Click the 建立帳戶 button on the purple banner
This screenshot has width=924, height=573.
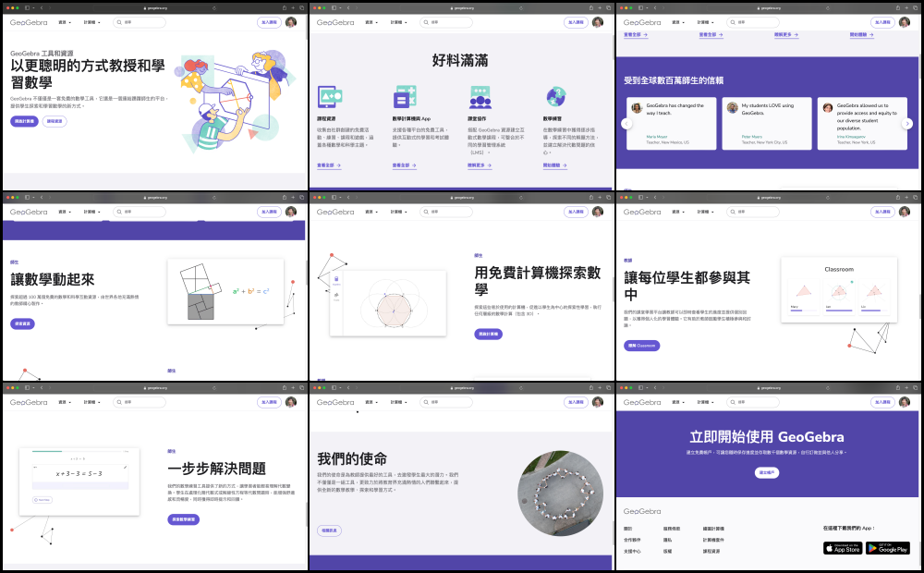coord(767,472)
